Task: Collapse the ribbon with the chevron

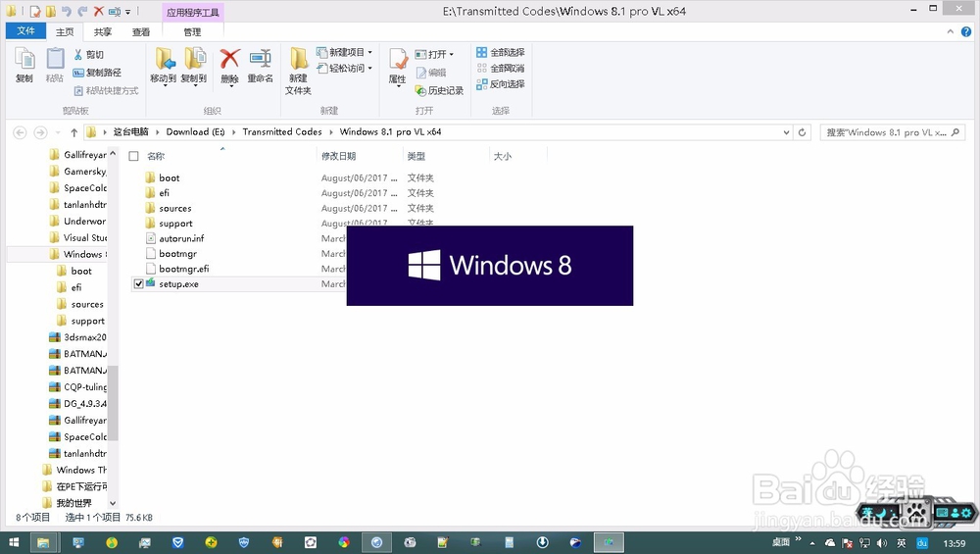Action: point(950,32)
